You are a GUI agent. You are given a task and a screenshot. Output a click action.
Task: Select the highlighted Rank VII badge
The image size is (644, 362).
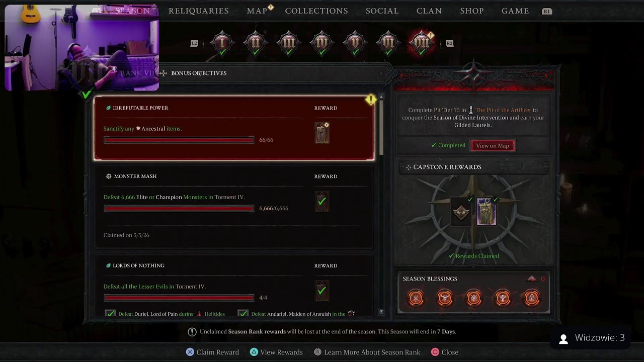(422, 43)
